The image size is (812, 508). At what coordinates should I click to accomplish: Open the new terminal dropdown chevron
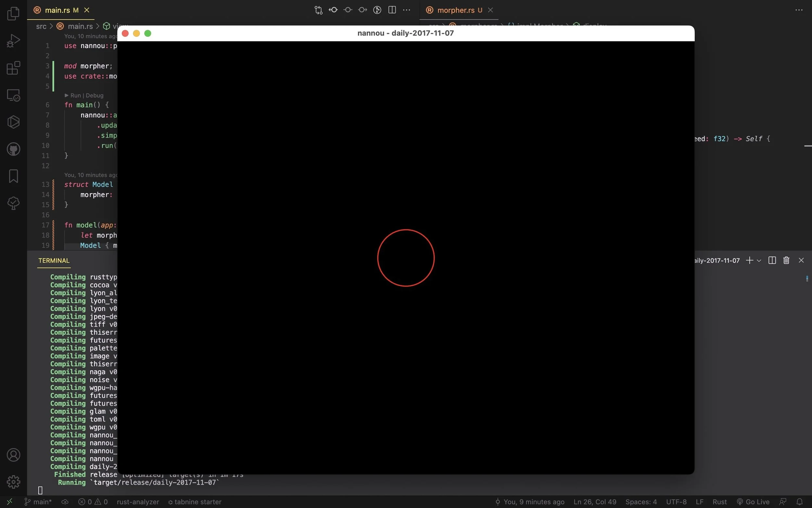tap(759, 261)
